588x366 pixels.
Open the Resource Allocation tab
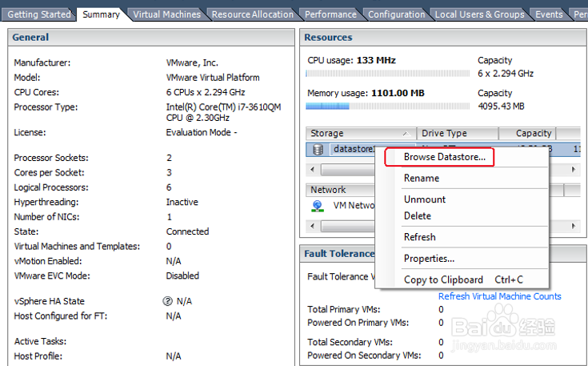pyautogui.click(x=252, y=14)
